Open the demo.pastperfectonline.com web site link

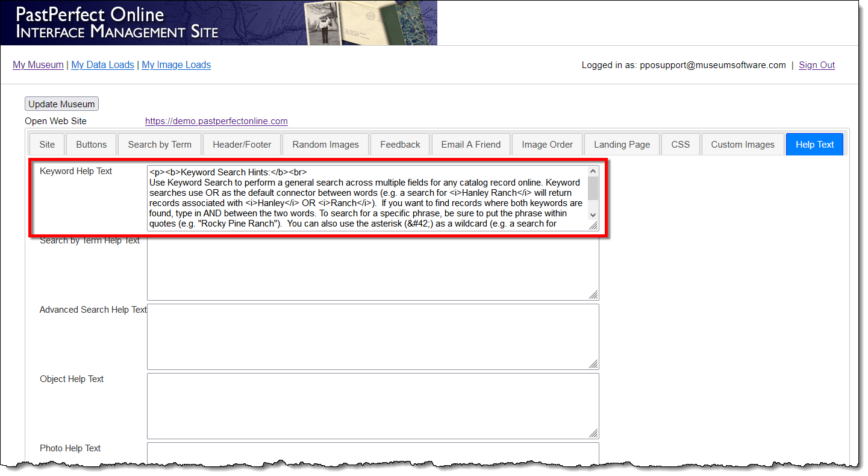pos(216,121)
